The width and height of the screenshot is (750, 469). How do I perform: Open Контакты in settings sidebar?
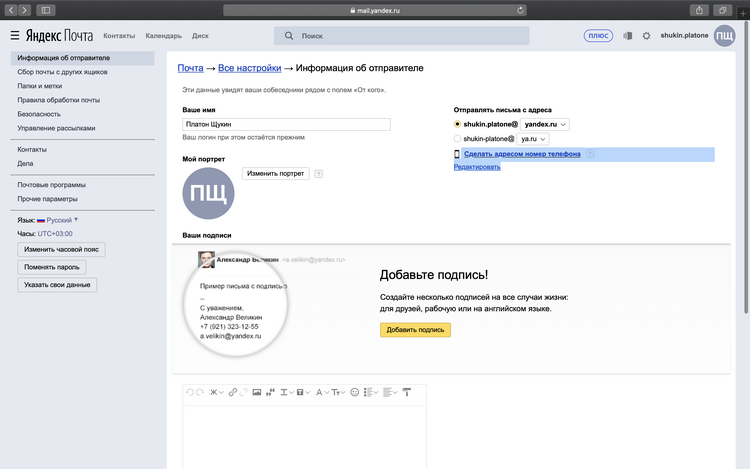tap(32, 150)
